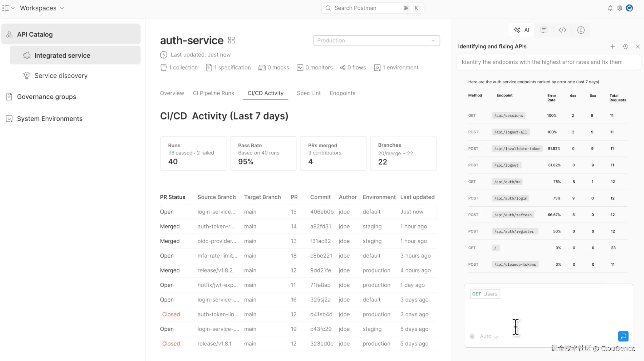Open the Pass Rate summary card

tap(263, 154)
